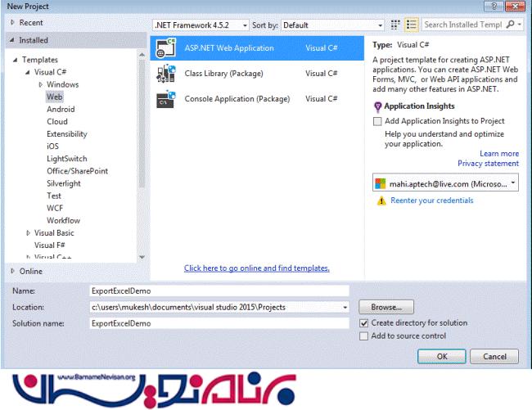
Task: Open the Learn more link
Action: (x=499, y=154)
